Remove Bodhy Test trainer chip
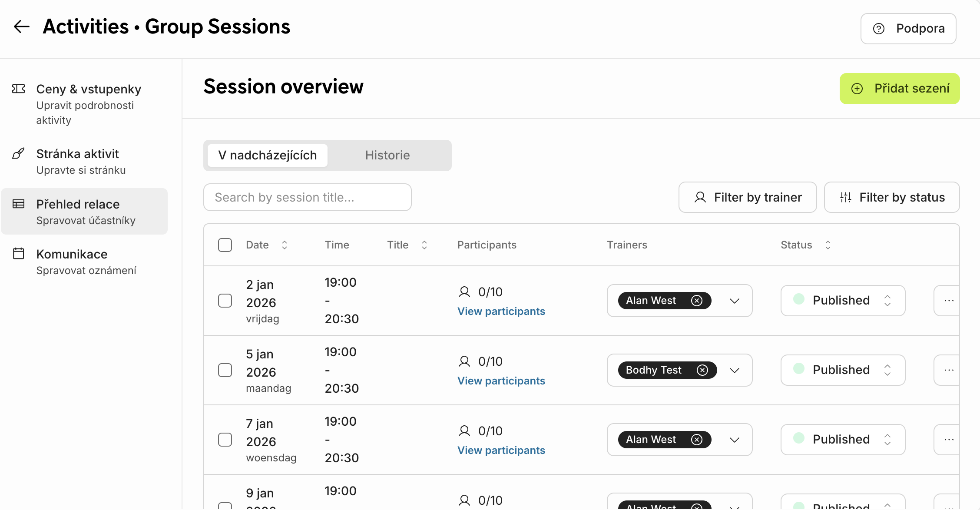Screen dimensions: 980x510 coord(702,370)
